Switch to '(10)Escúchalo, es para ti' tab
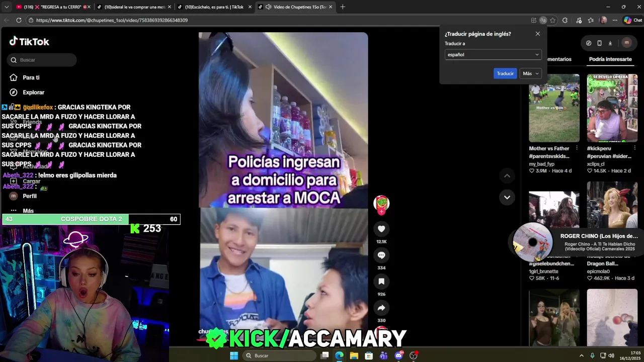This screenshot has width=644, height=362. (x=214, y=7)
